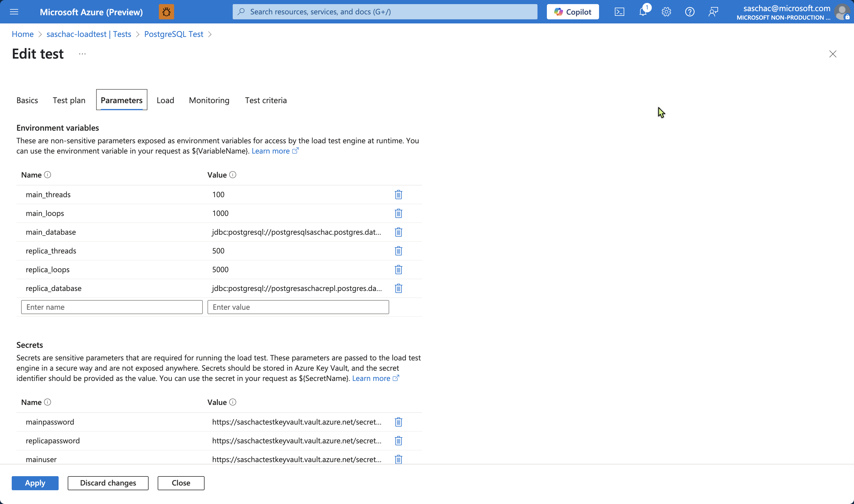Open the Monitoring tab

click(209, 100)
